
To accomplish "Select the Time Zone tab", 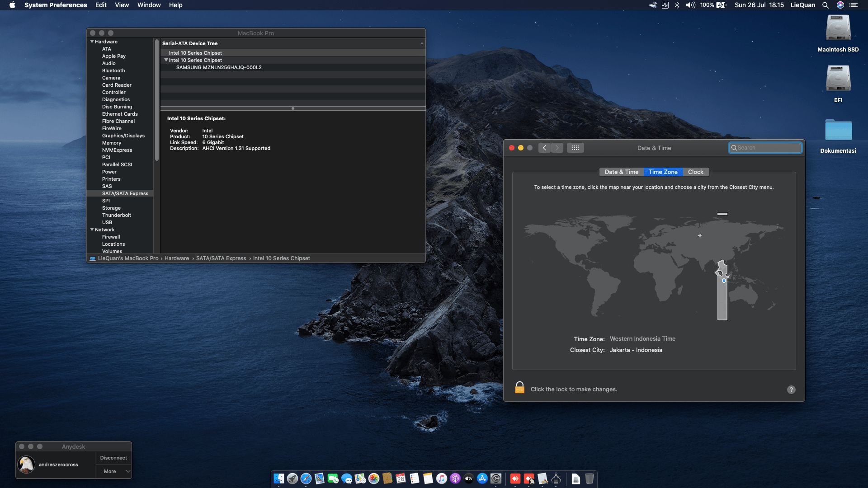I will [x=663, y=172].
